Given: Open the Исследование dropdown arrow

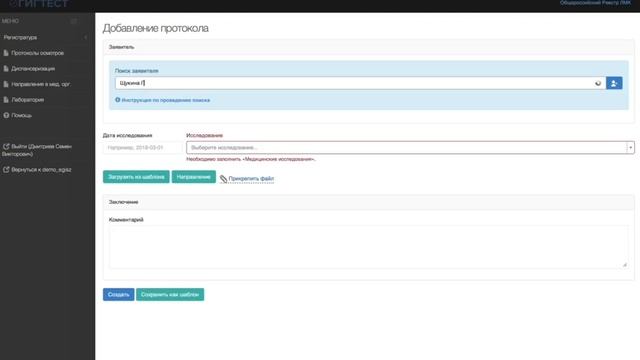Looking at the screenshot, I should [x=631, y=147].
